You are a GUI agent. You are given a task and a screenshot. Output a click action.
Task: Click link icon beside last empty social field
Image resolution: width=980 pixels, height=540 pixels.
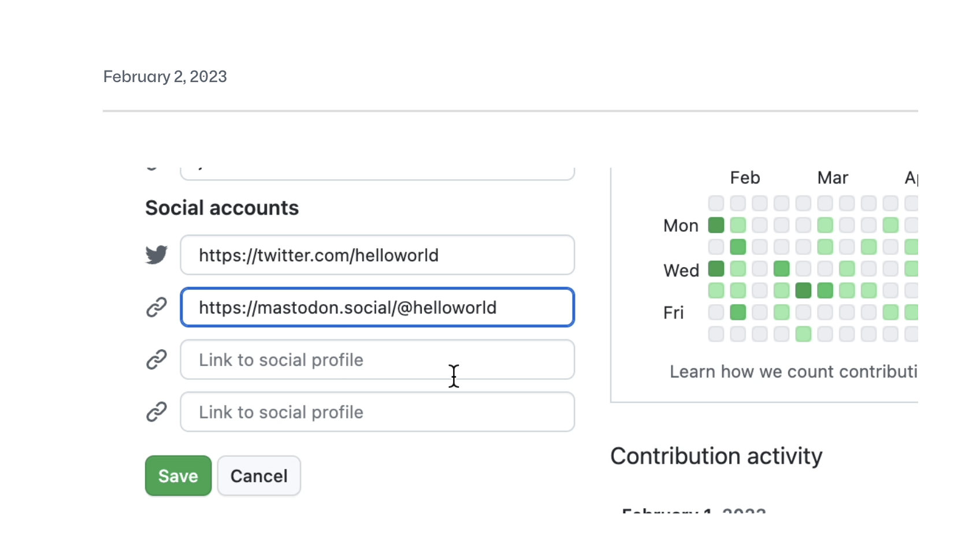(156, 412)
